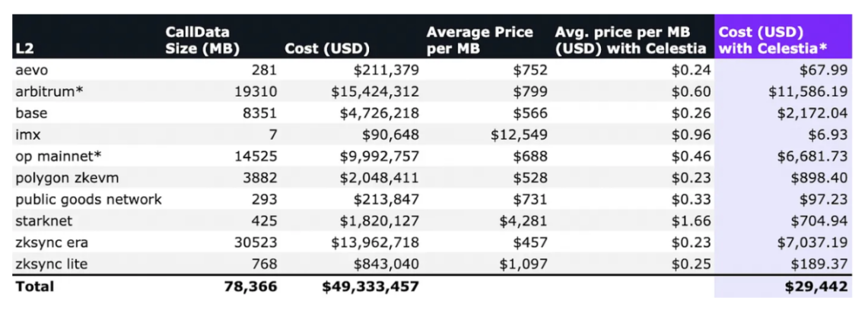Click the 'Average Price per MB' header
868x310 pixels.
pyautogui.click(x=479, y=40)
